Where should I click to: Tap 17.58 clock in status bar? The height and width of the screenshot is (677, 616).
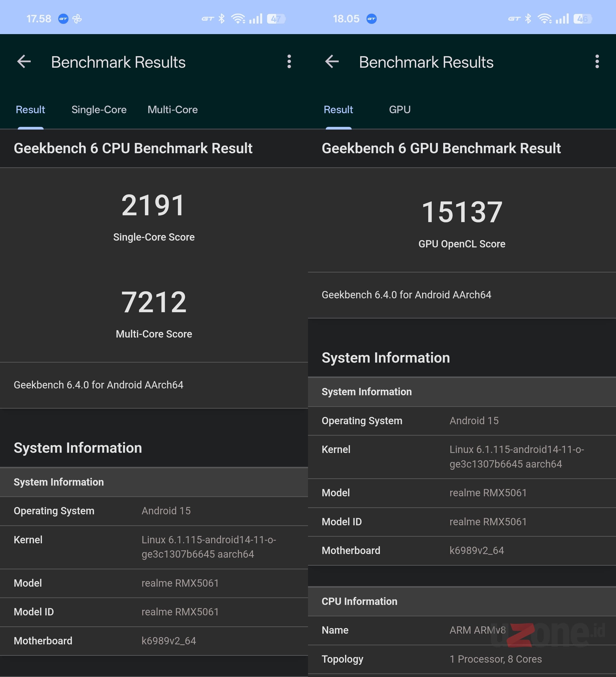(x=39, y=19)
